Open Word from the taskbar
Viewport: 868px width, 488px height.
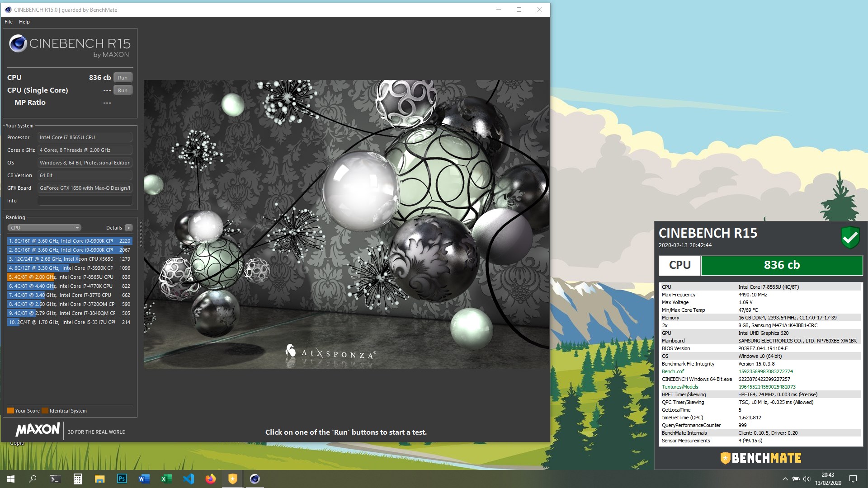[x=144, y=479]
